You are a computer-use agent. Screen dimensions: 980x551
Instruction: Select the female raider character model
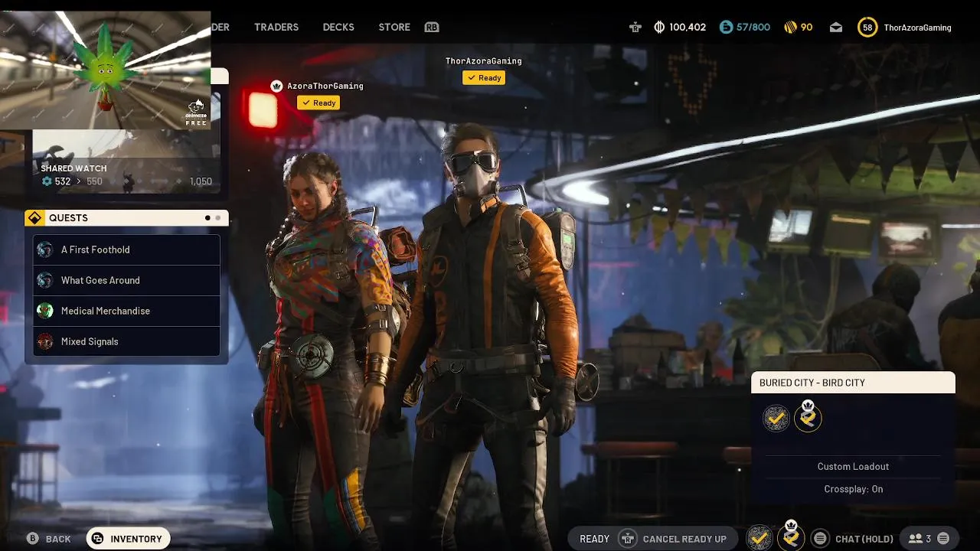tap(329, 344)
